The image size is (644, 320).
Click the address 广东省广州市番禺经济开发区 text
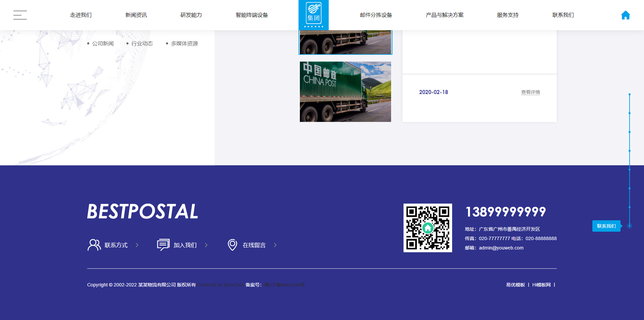pyautogui.click(x=509, y=229)
